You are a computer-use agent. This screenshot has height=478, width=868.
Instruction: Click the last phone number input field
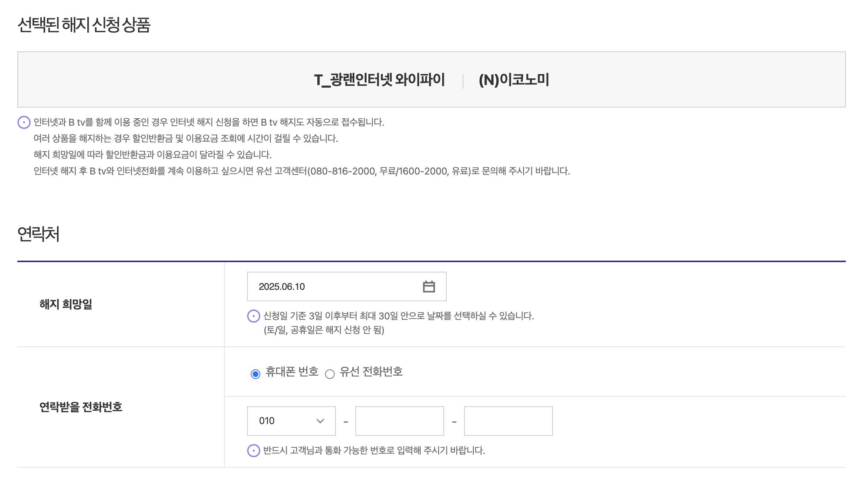509,421
